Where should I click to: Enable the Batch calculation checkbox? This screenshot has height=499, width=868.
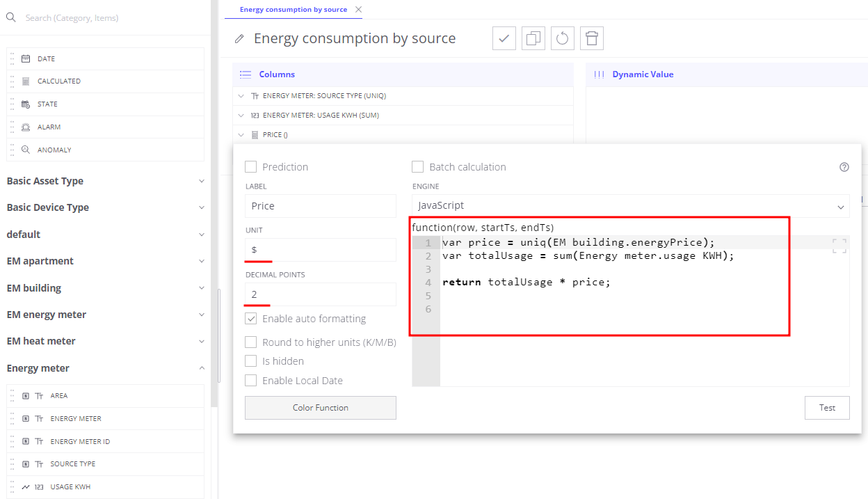coord(417,167)
